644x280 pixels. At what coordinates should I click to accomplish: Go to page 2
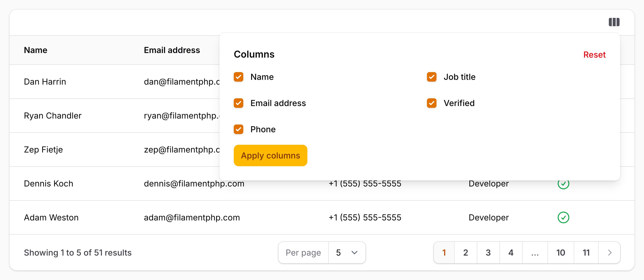(466, 253)
